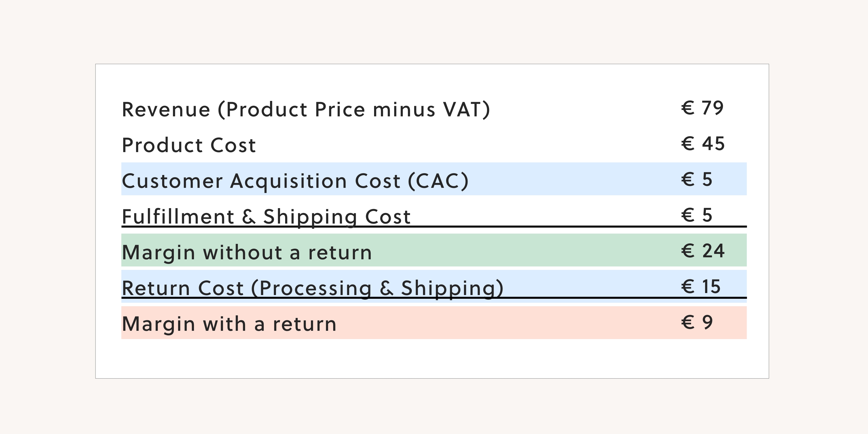The image size is (868, 434).
Task: Click 'VAT' in the revenue label
Action: 462,110
